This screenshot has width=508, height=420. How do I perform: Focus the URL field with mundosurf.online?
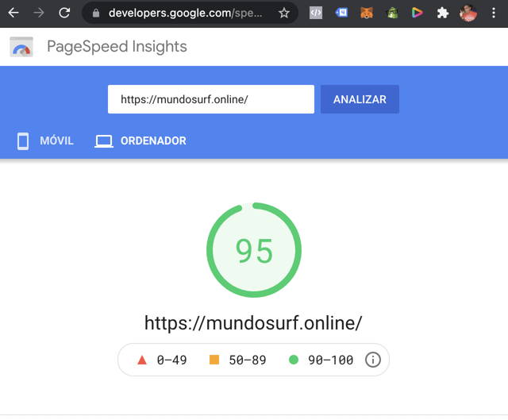tap(211, 99)
